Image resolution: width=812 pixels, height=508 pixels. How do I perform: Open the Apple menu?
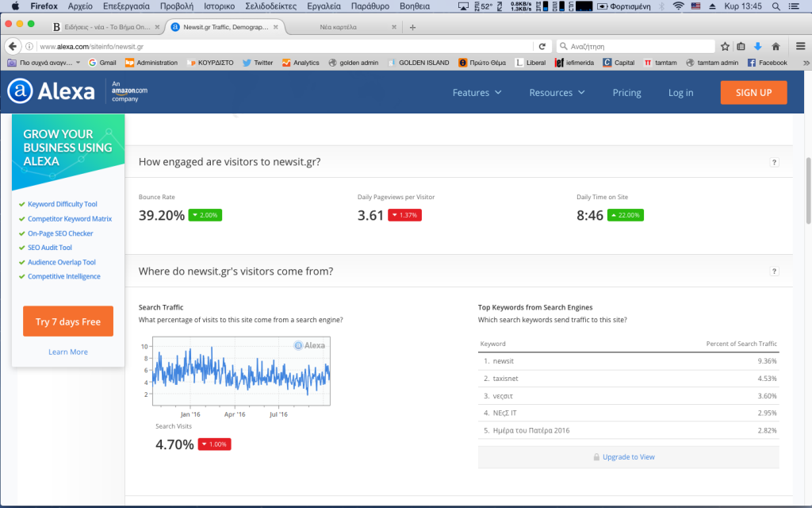(x=15, y=6)
